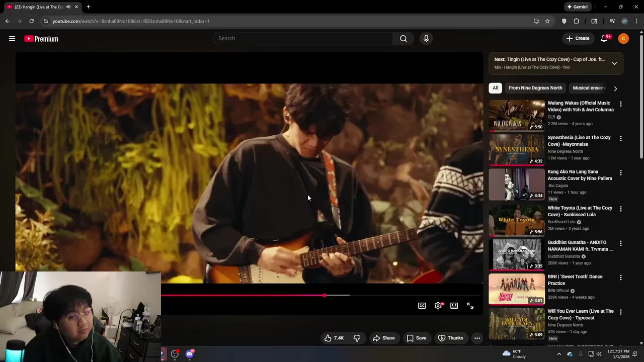Screen dimensions: 644x362
Task: Open options menu for Walang Wakas
Action: (x=621, y=104)
